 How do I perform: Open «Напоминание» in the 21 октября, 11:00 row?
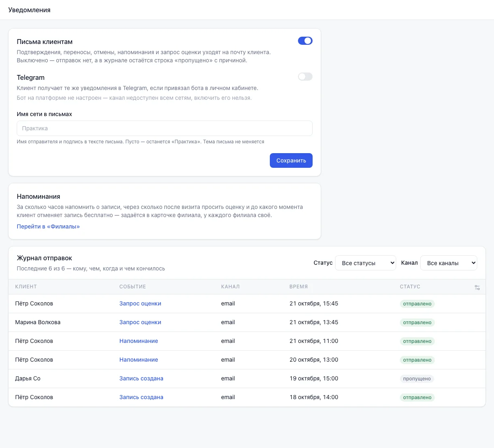point(139,341)
